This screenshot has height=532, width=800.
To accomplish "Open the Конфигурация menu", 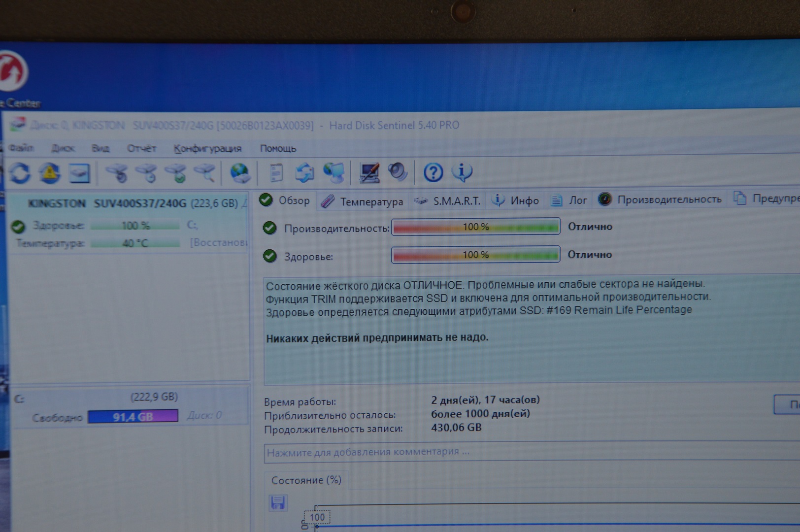I will coord(207,148).
